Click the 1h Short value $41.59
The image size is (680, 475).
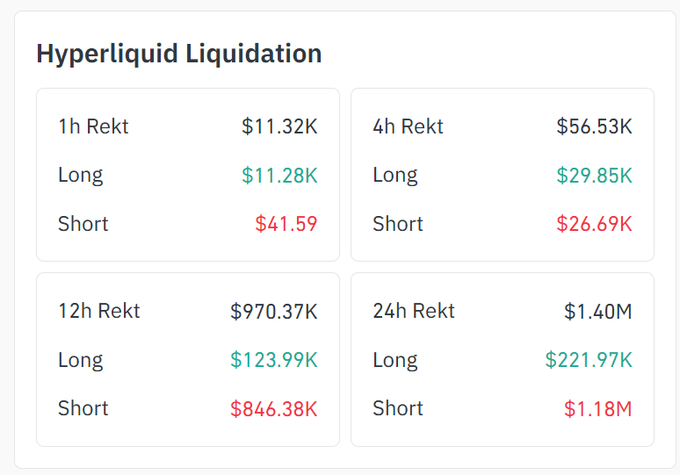click(286, 224)
